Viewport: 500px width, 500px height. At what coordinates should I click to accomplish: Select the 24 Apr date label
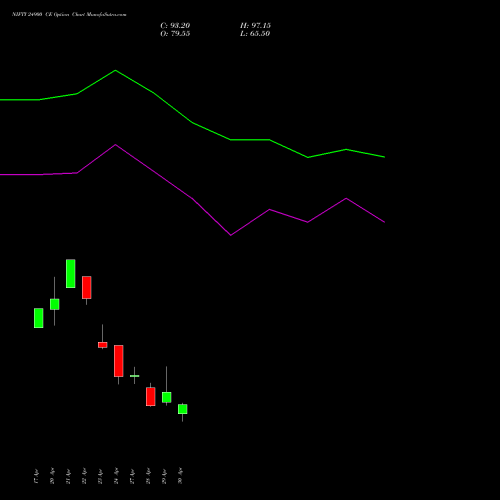point(116,476)
